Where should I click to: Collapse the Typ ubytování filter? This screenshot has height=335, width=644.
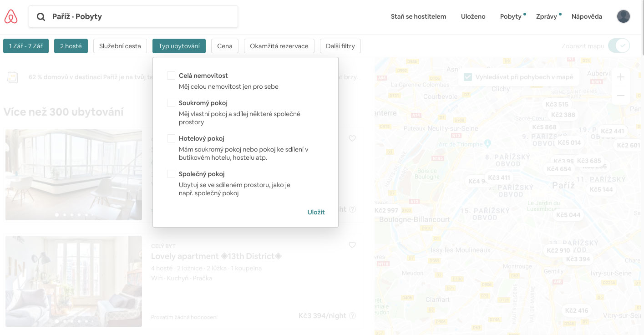[x=179, y=46]
